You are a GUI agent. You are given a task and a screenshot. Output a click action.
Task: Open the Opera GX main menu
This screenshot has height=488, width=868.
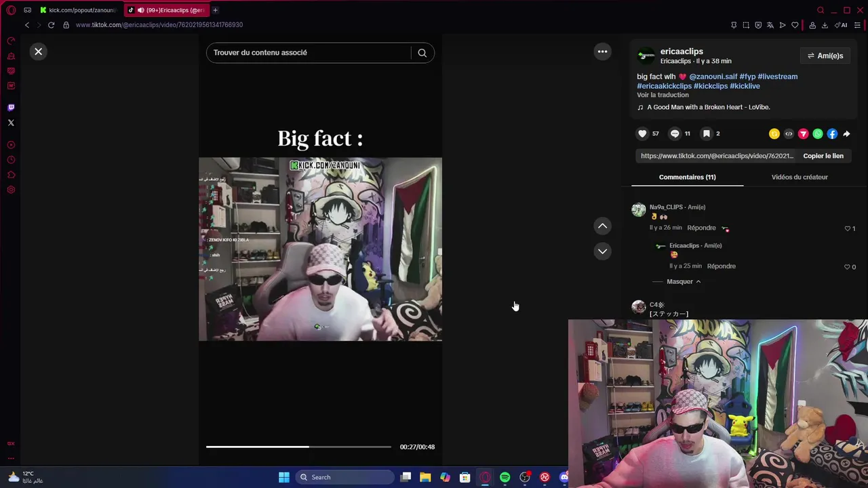tap(11, 10)
